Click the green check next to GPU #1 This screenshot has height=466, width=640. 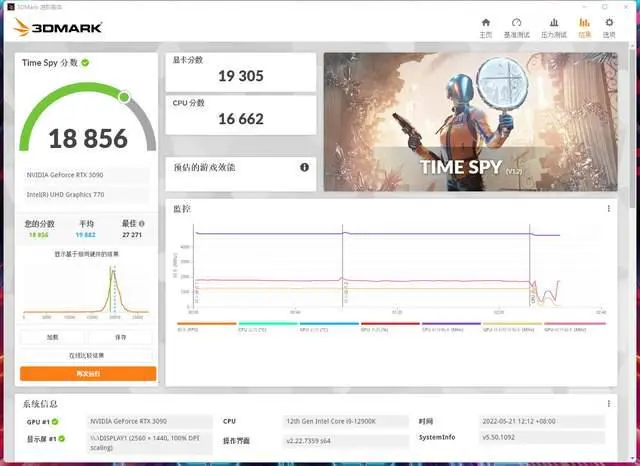(x=55, y=422)
